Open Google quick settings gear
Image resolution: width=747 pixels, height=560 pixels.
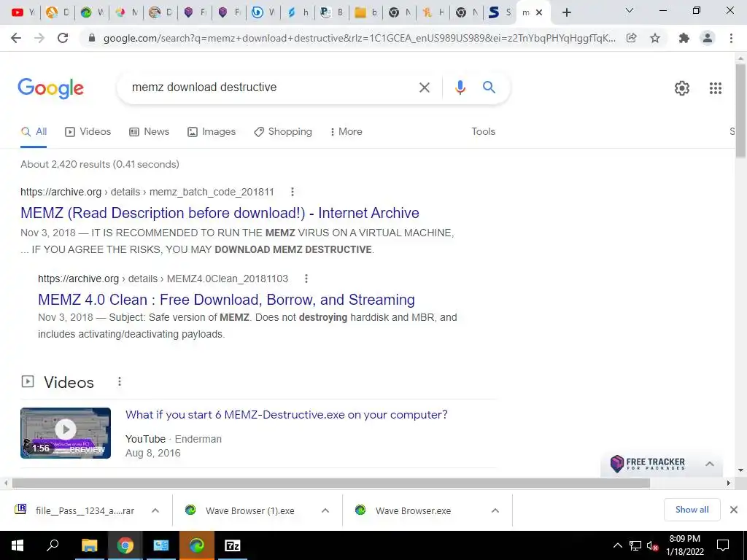coord(682,88)
